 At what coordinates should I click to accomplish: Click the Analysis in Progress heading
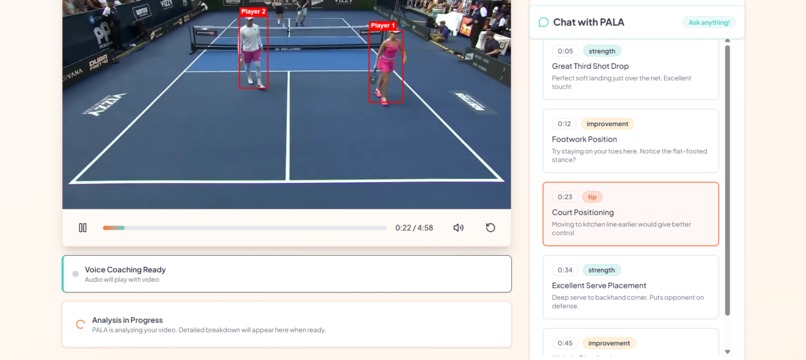pyautogui.click(x=127, y=320)
